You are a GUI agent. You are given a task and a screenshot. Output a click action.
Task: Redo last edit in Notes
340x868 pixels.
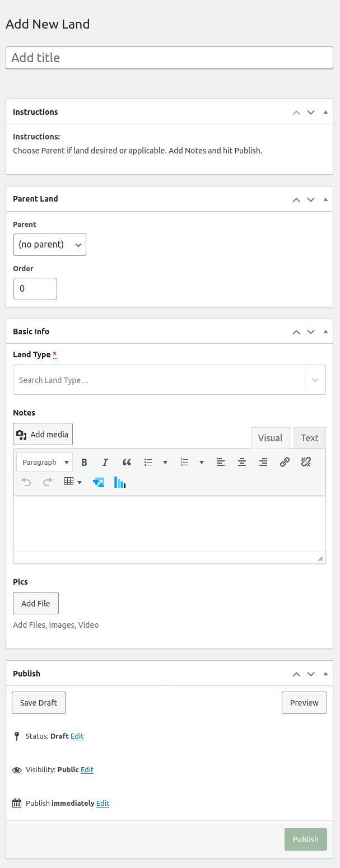(x=48, y=482)
